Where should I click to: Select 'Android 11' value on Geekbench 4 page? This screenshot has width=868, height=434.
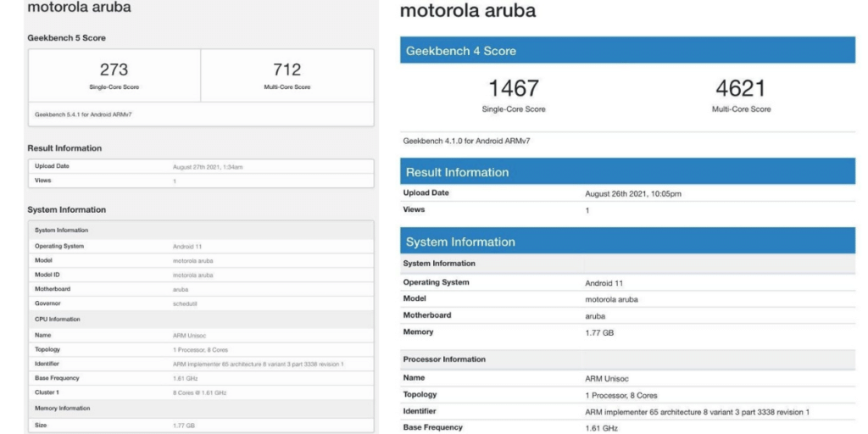[604, 283]
